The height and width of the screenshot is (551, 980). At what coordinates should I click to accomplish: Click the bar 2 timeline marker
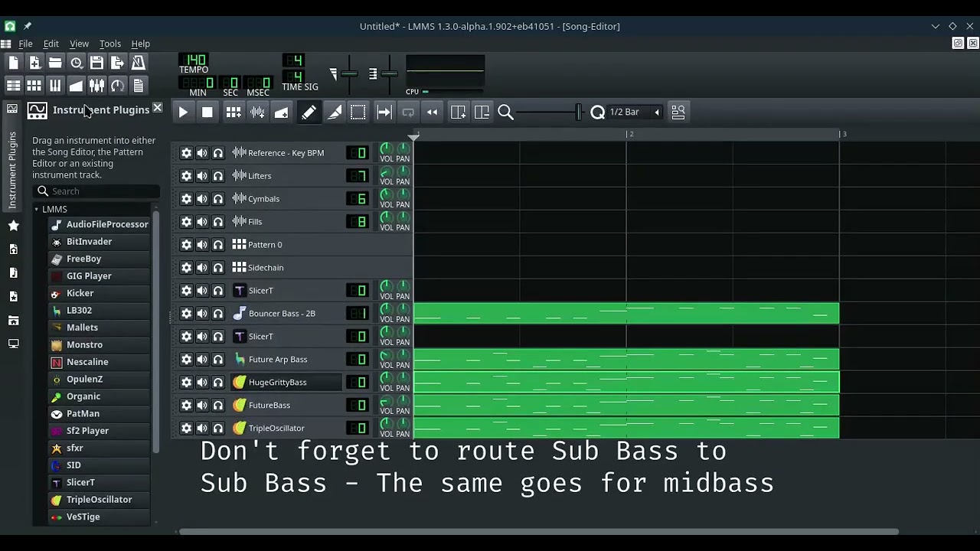pyautogui.click(x=629, y=135)
